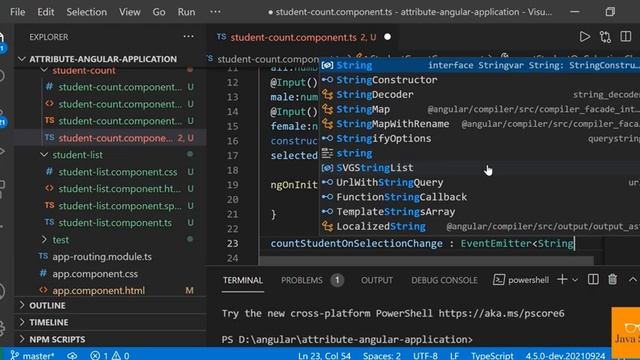Choose LocalizedString suggestion
This screenshot has height=360, width=640.
(x=479, y=227)
